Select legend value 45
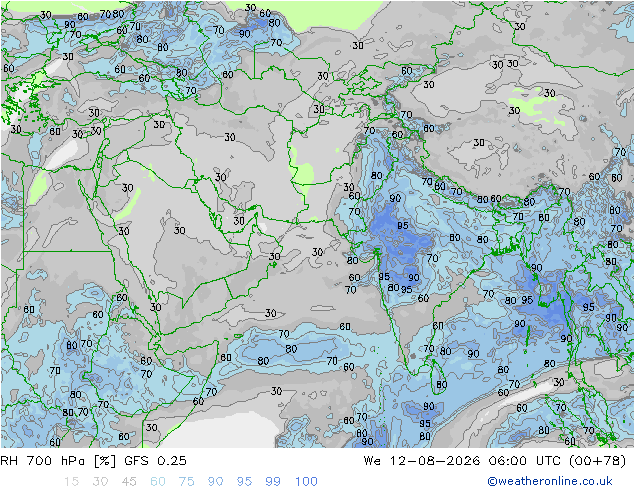 [129, 482]
